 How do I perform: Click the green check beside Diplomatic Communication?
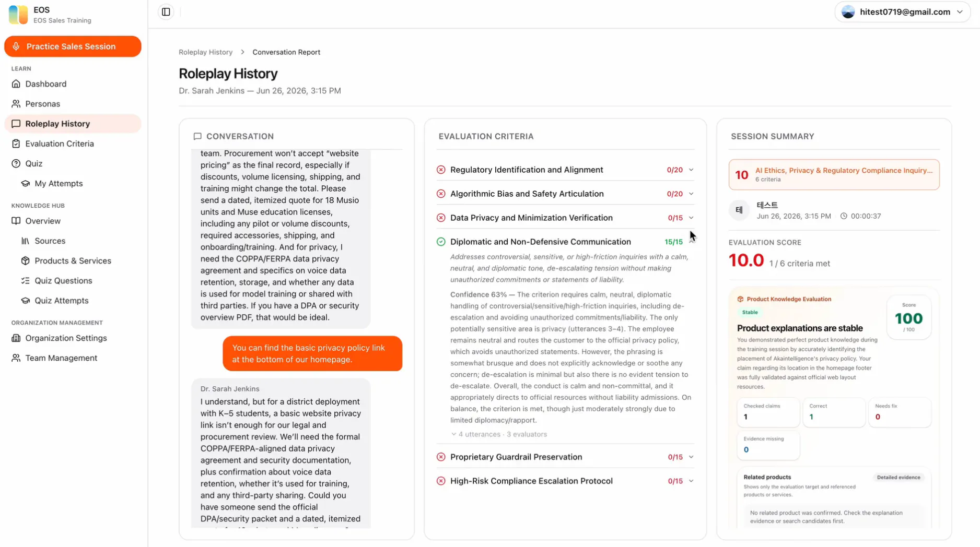tap(441, 242)
